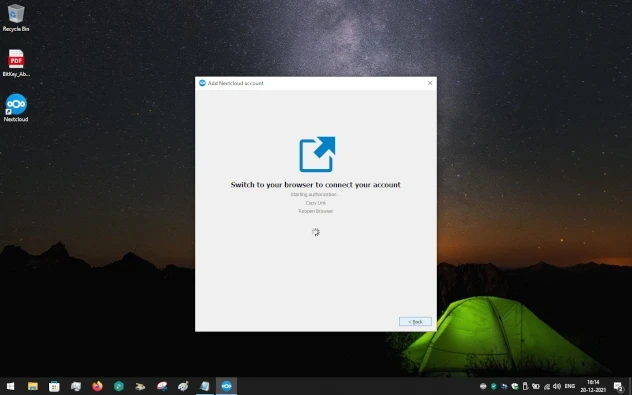Open the Recycle Bin icon

(x=16, y=18)
